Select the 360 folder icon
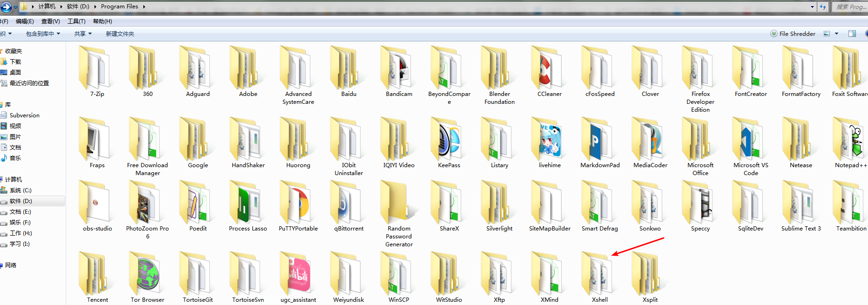The image size is (868, 305). point(148,68)
